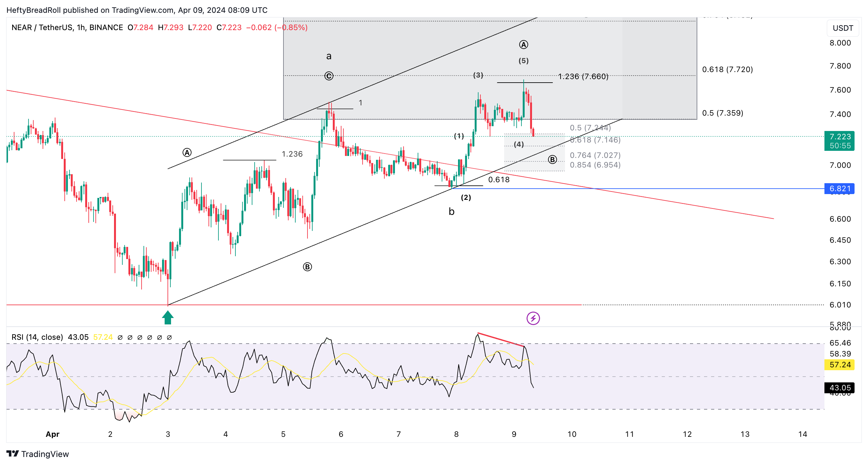Click the 6.010 price axis label
This screenshot has width=868, height=465.
840,305
